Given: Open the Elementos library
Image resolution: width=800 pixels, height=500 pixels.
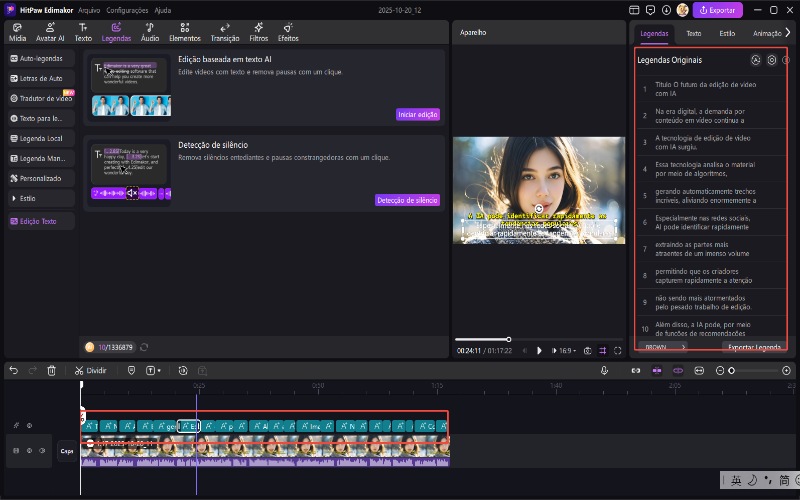Looking at the screenshot, I should (x=185, y=32).
